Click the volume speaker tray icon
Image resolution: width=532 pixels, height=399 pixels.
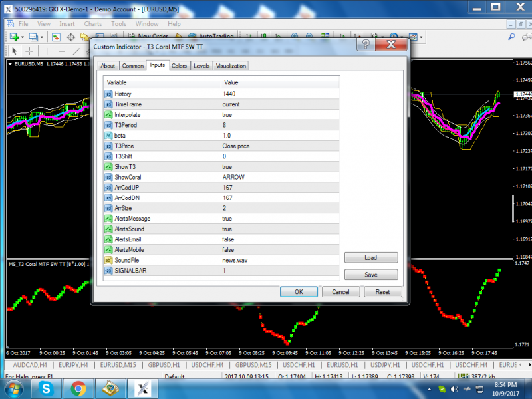tap(454, 389)
